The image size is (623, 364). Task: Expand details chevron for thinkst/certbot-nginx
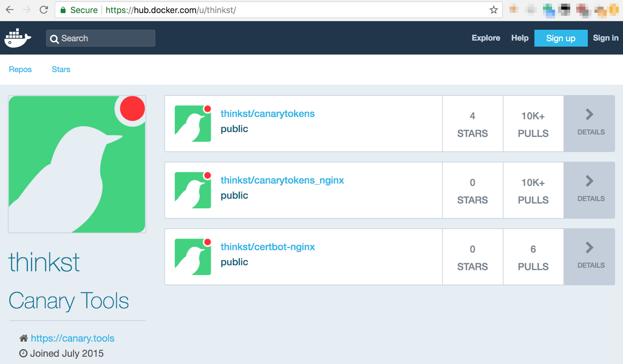point(590,247)
